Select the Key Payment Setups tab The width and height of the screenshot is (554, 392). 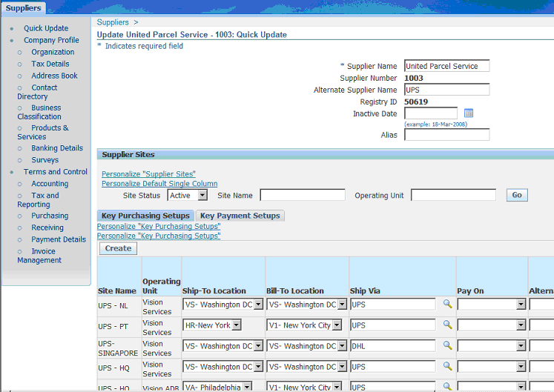point(240,216)
